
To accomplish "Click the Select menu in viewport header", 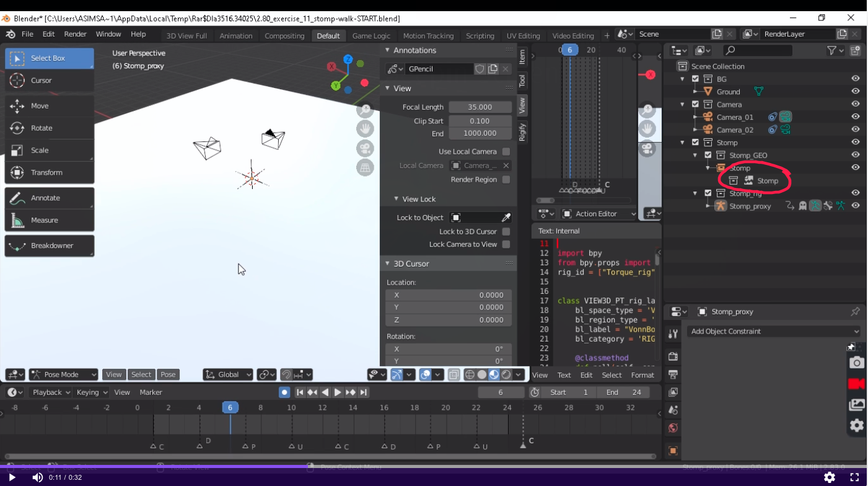I will click(141, 374).
